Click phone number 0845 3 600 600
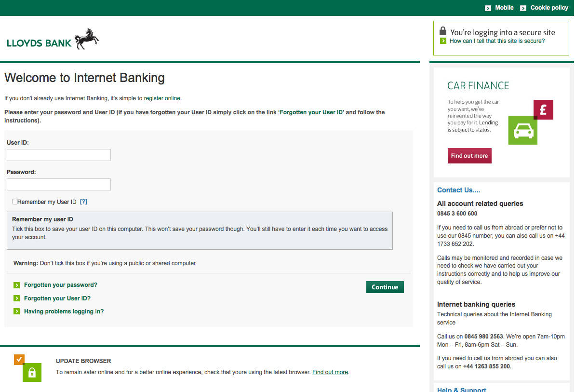The width and height of the screenshot is (575, 392). (x=457, y=214)
